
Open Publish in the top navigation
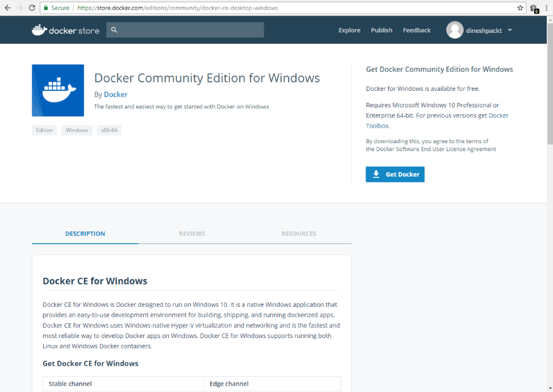coord(381,30)
